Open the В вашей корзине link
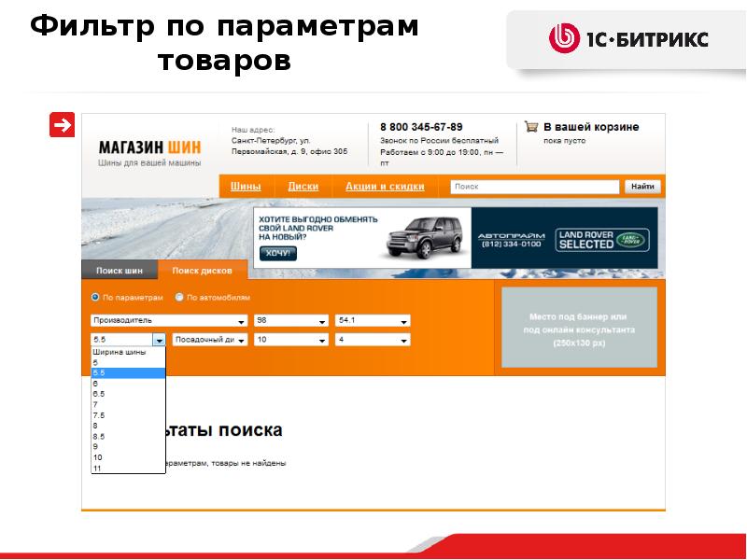 click(x=591, y=127)
